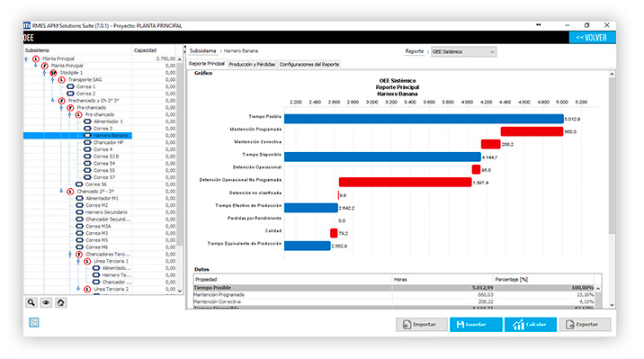Screen dimensions: 644x359
Task: Click the Calcular button
Action: (x=531, y=325)
